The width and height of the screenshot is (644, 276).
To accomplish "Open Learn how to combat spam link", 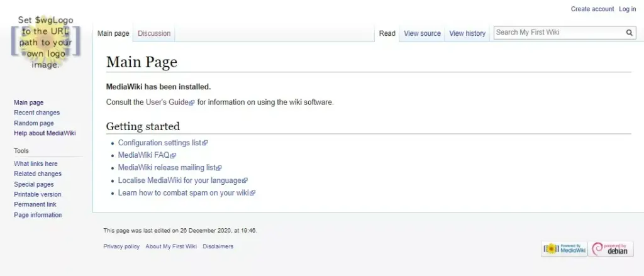I will point(184,193).
